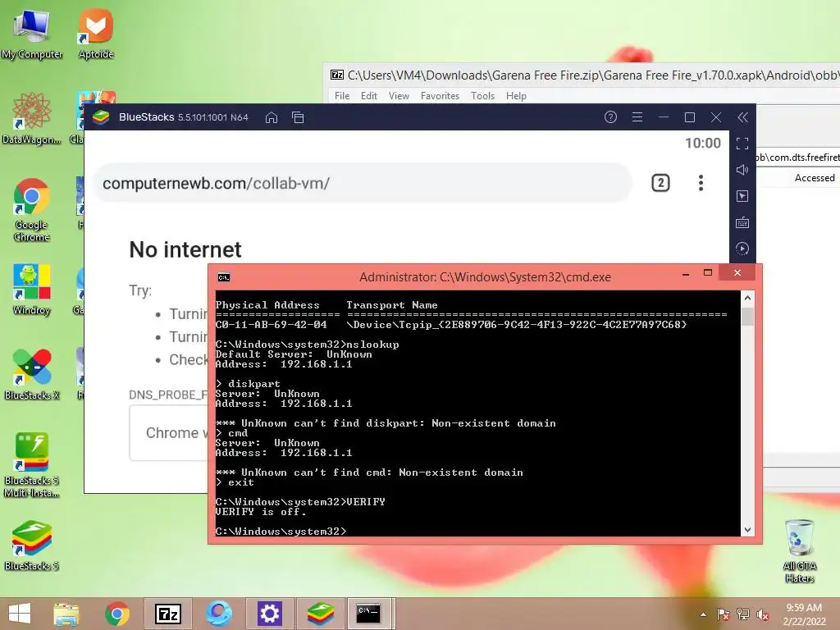Click the BlueStacks cursor lock icon

(742, 196)
